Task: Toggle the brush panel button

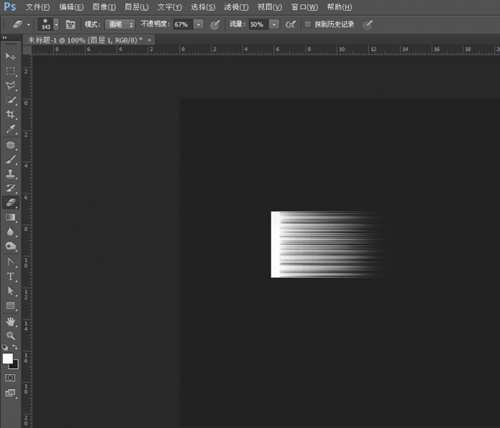Action: tap(70, 24)
